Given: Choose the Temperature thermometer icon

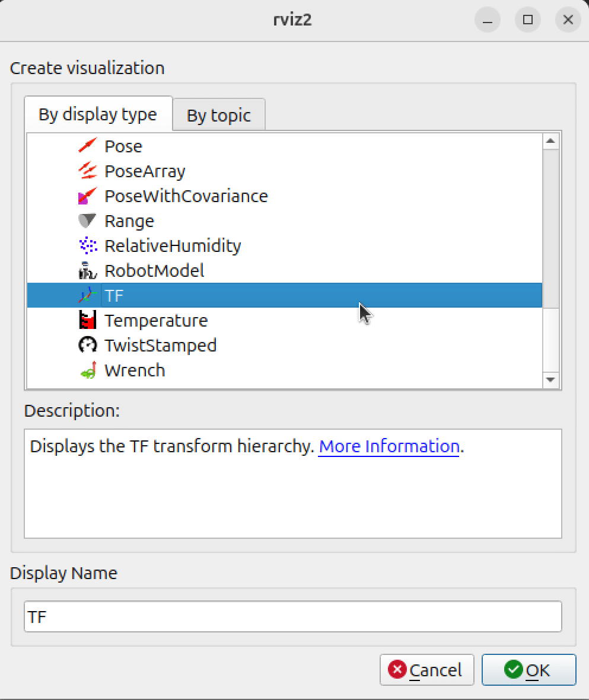Looking at the screenshot, I should [88, 320].
